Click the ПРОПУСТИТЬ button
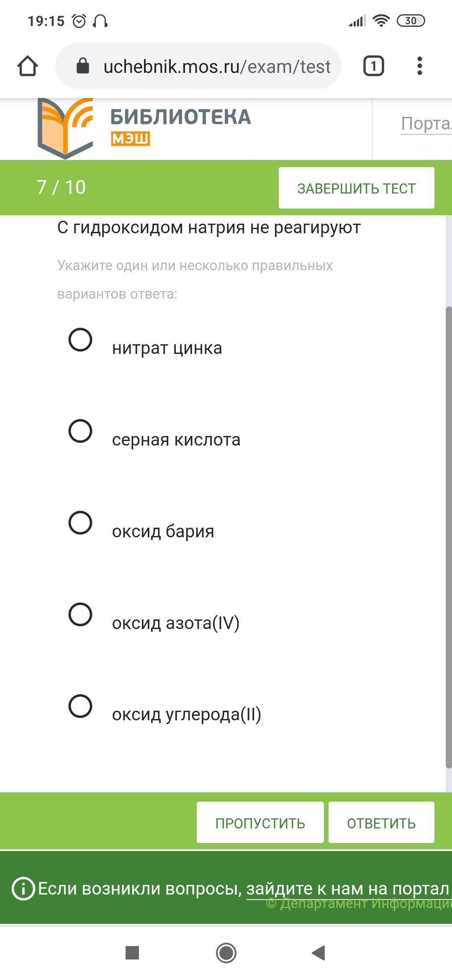The width and height of the screenshot is (452, 980). 260,822
